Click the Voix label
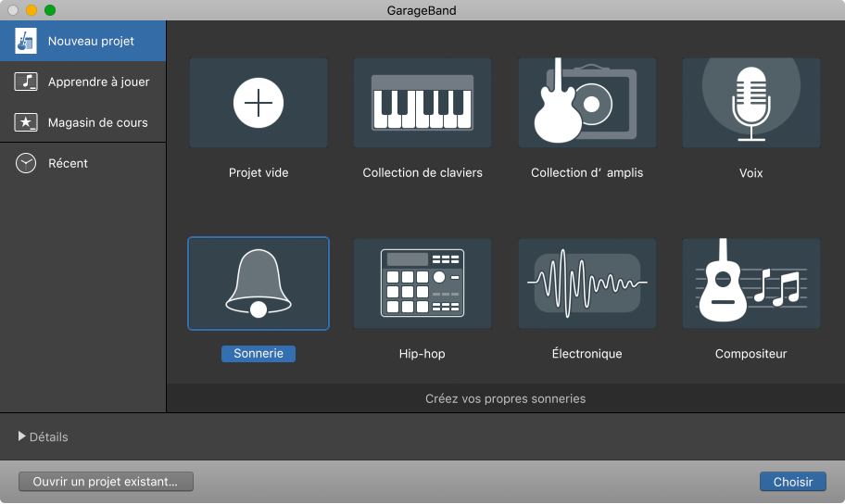This screenshot has width=845, height=504. click(x=751, y=173)
